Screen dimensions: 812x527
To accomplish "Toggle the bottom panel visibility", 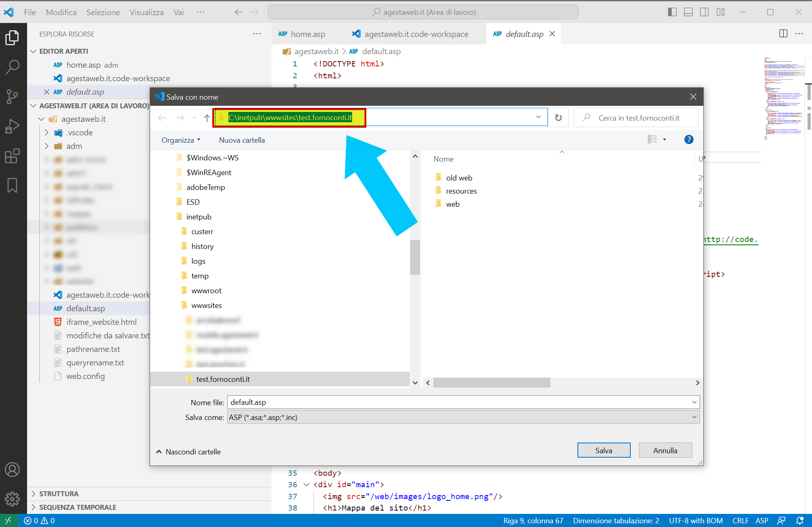I will point(688,12).
